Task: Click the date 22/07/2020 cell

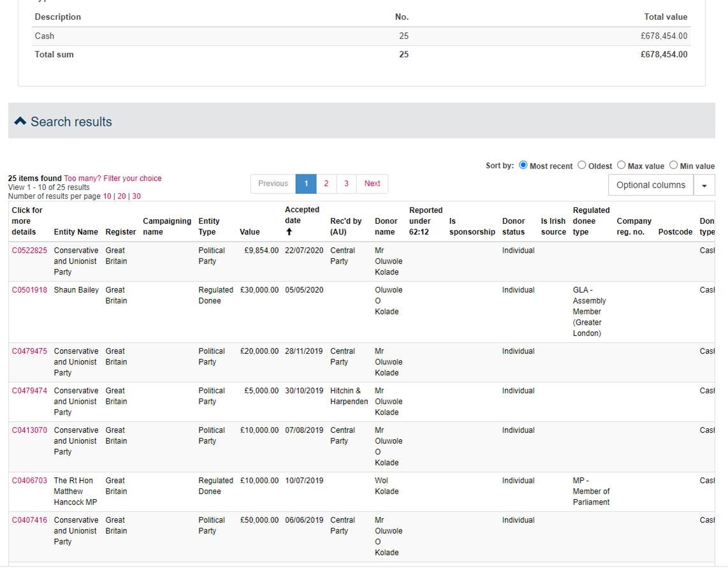Action: (304, 251)
